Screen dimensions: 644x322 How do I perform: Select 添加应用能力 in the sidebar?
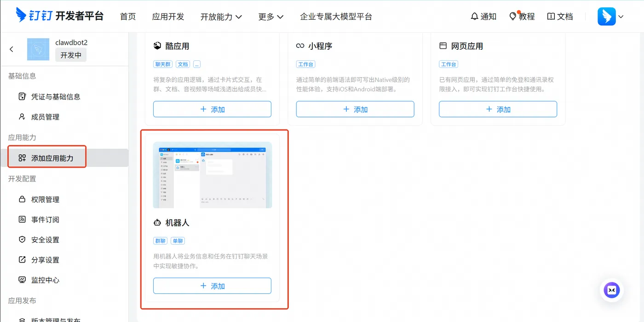pyautogui.click(x=64, y=158)
